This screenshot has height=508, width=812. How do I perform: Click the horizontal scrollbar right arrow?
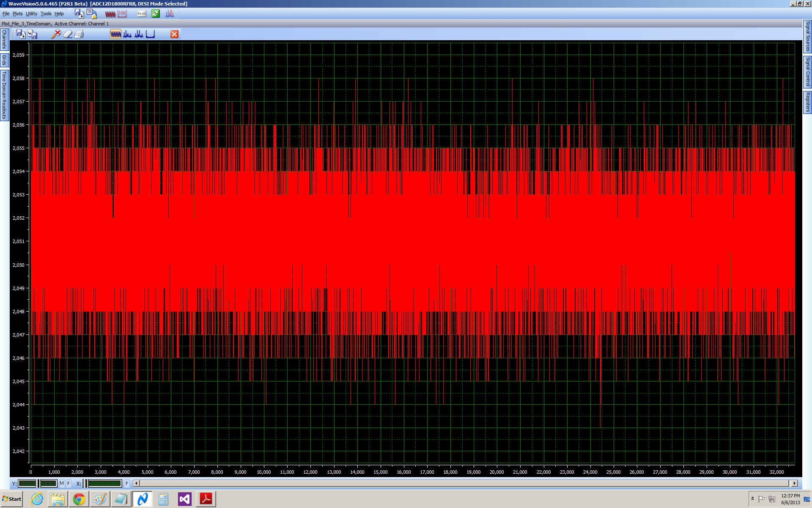click(x=794, y=483)
